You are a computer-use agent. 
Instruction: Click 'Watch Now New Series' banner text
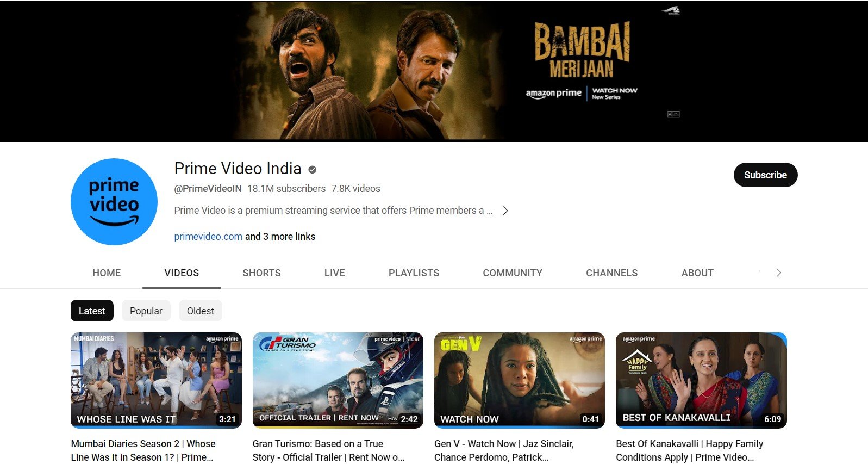615,94
